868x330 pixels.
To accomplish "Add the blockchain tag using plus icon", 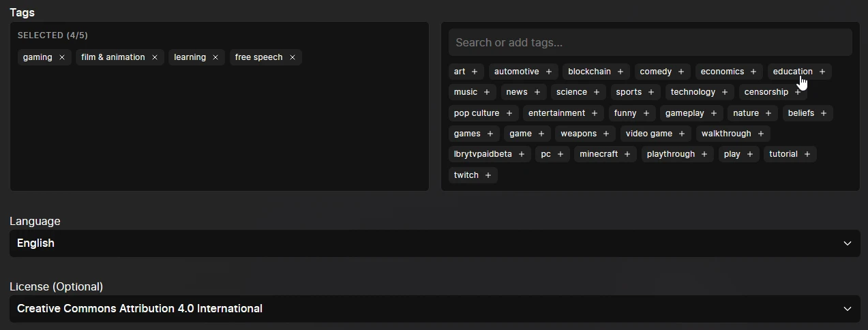I will tap(620, 72).
